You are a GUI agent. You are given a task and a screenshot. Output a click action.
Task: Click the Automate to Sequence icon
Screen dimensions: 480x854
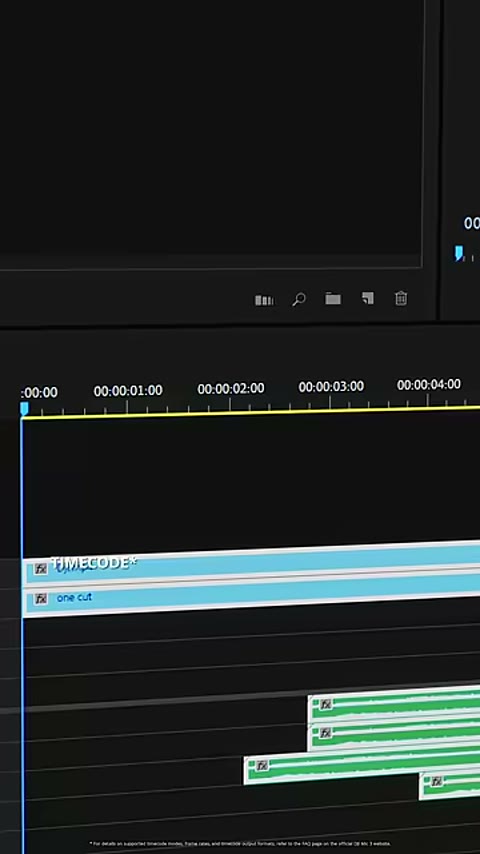coord(264,300)
